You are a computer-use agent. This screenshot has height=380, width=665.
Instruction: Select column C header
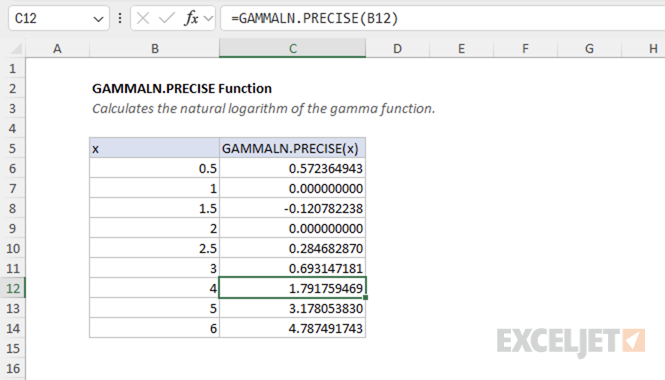(293, 48)
